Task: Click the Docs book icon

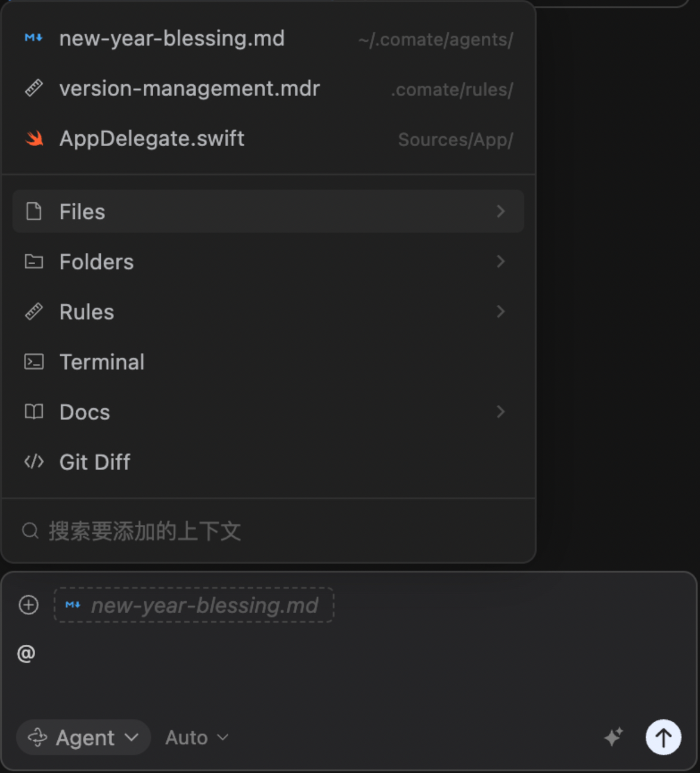Action: 34,412
